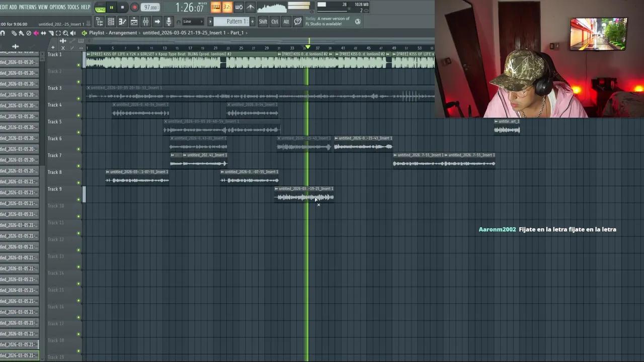
Task: Open Playlist options arrow before Playlist - Arrangement
Action: 84,33
